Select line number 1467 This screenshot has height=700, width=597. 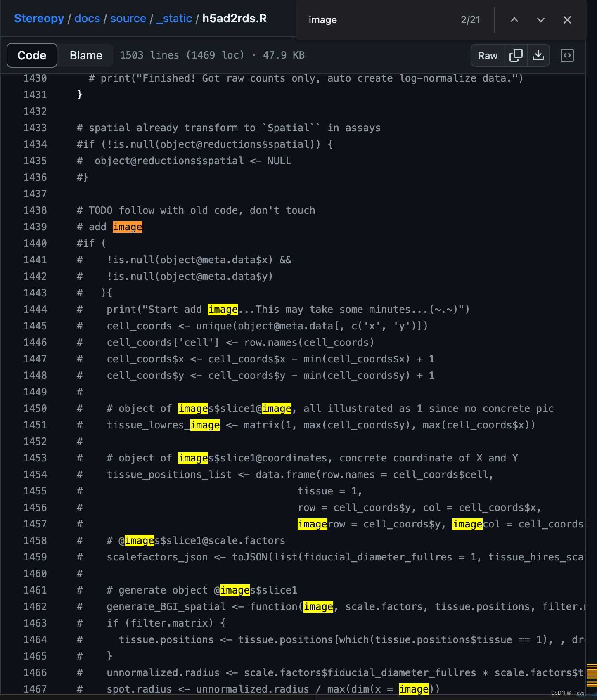(x=35, y=689)
